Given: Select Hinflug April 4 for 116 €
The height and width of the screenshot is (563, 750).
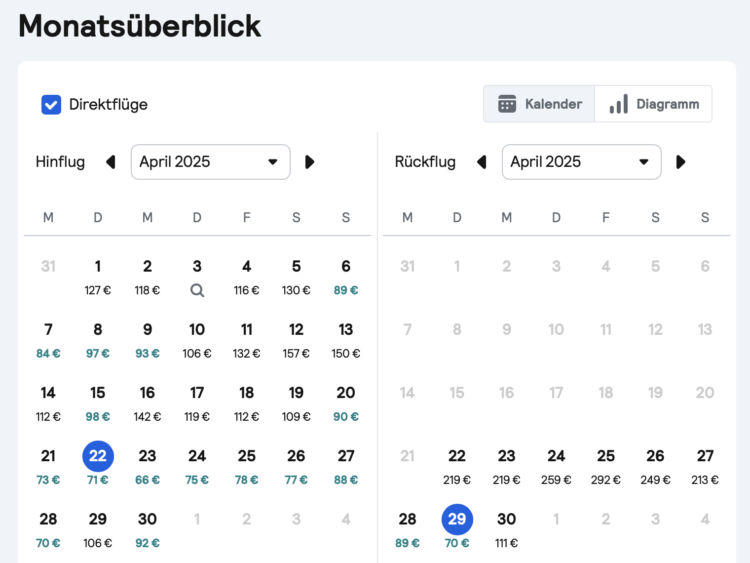Looking at the screenshot, I should (247, 277).
